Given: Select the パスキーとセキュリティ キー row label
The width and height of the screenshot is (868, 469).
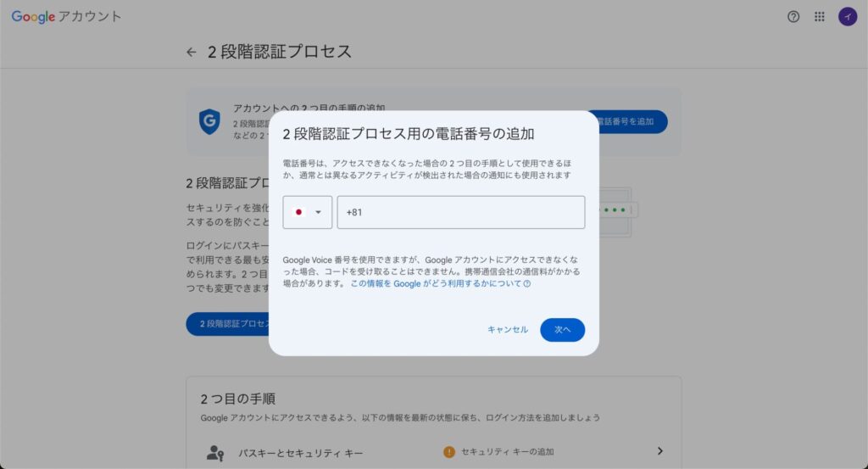Looking at the screenshot, I should tap(301, 453).
